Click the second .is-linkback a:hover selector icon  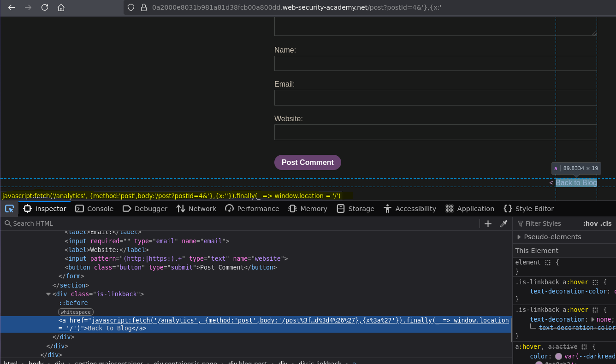click(595, 310)
